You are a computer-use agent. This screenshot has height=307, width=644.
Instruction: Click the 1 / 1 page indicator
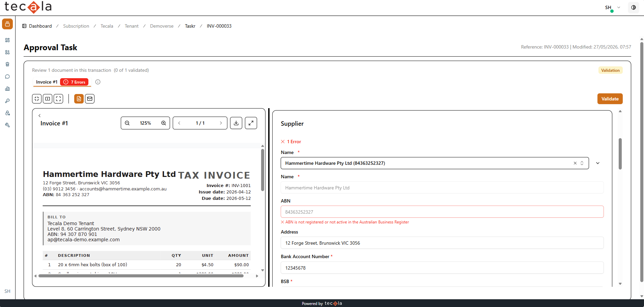(x=200, y=123)
